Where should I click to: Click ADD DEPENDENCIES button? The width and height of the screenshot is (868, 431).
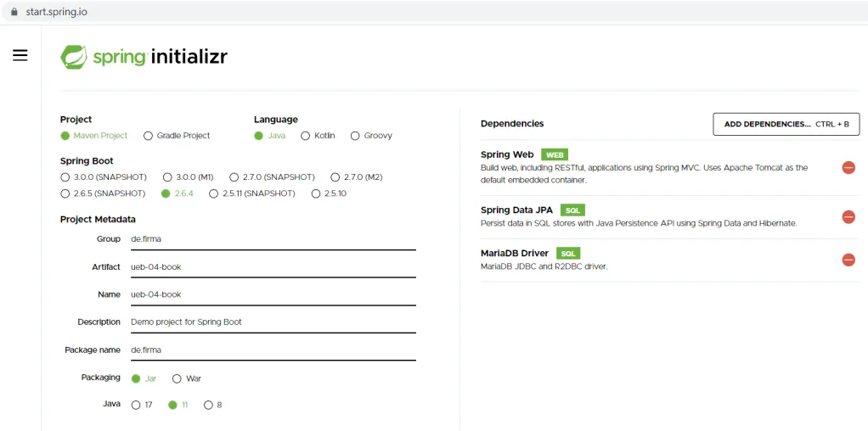click(x=786, y=124)
